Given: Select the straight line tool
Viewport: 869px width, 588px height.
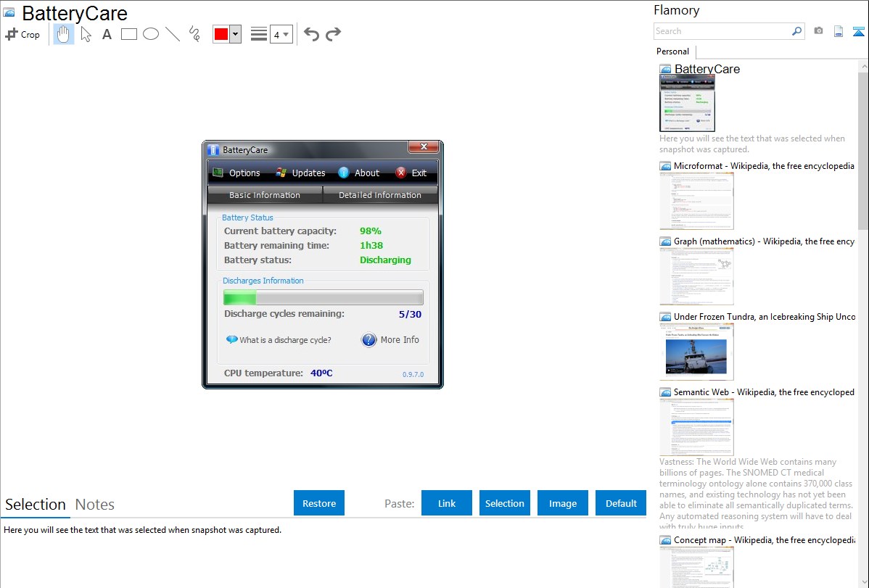Looking at the screenshot, I should coord(173,34).
